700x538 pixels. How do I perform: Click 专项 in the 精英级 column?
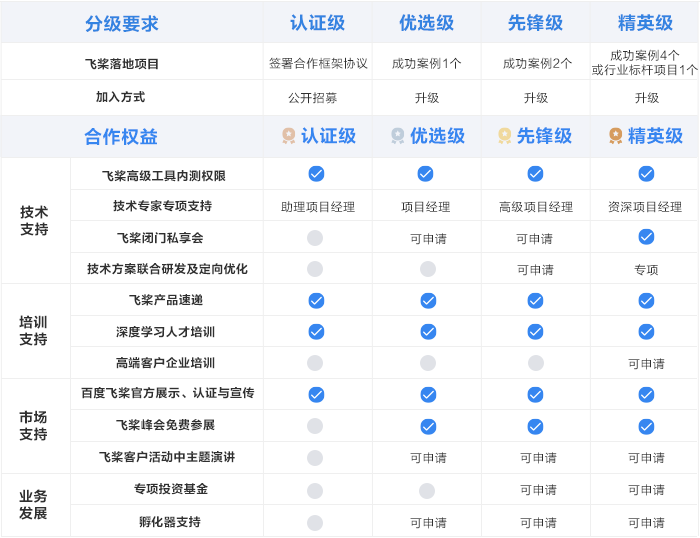click(x=646, y=270)
